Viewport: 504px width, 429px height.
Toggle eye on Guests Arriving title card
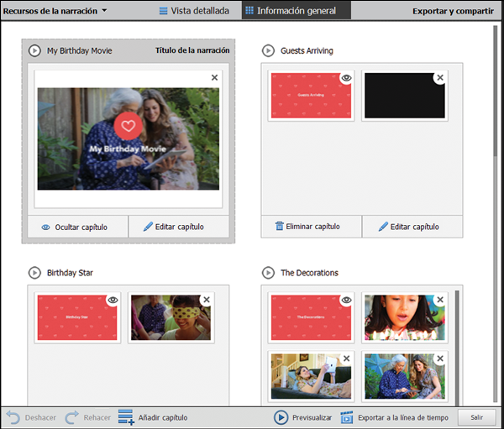click(x=346, y=77)
